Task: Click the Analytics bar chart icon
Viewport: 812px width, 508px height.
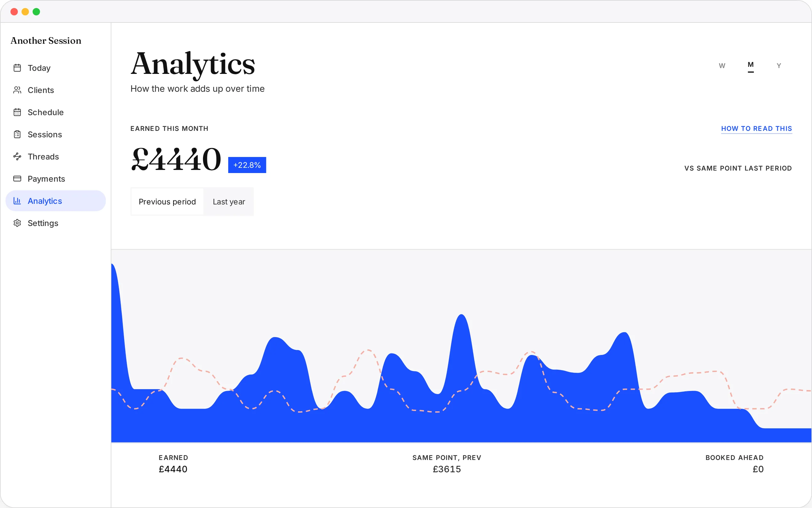Action: pyautogui.click(x=17, y=201)
